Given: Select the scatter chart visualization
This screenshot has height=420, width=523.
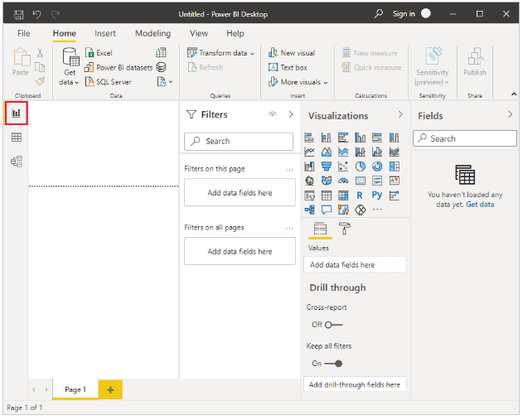Looking at the screenshot, I should [x=343, y=167].
